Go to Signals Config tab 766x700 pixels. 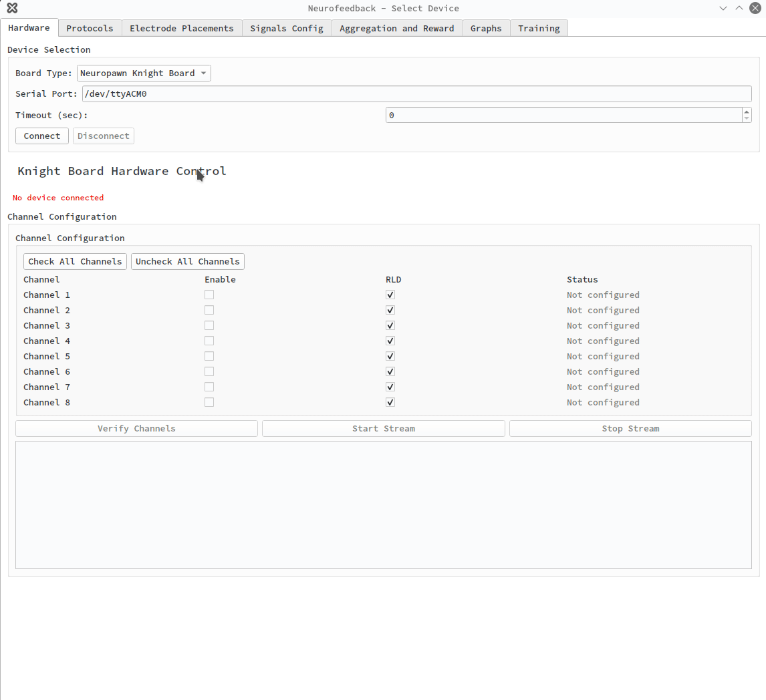tap(286, 28)
